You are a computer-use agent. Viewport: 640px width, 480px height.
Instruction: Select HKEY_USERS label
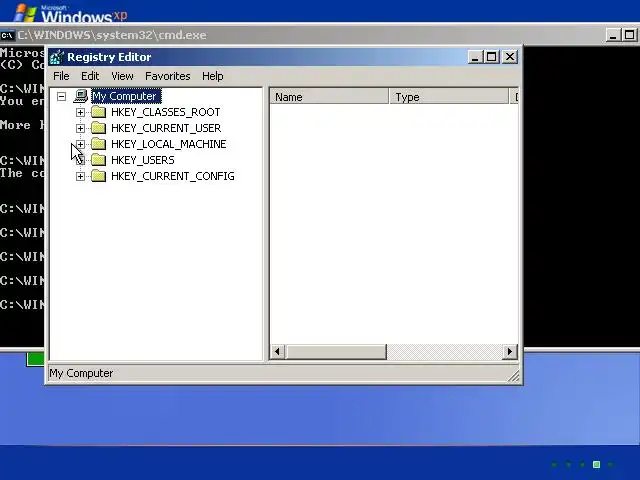[142, 160]
